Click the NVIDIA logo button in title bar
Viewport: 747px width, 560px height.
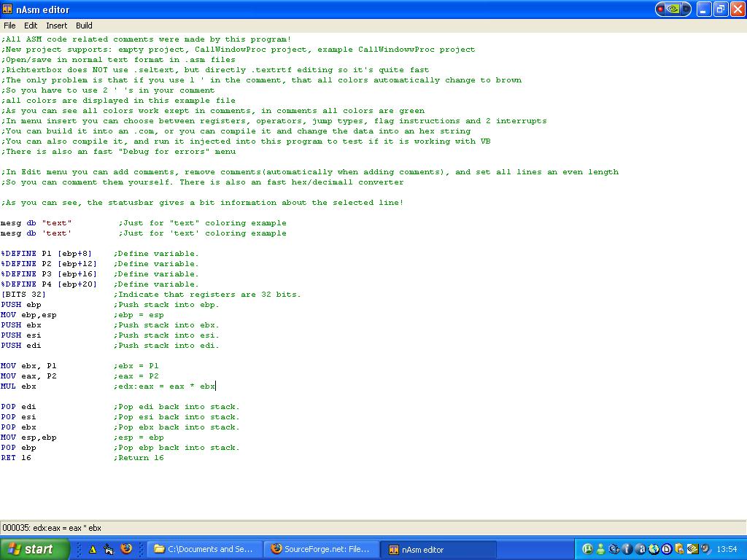tap(673, 9)
